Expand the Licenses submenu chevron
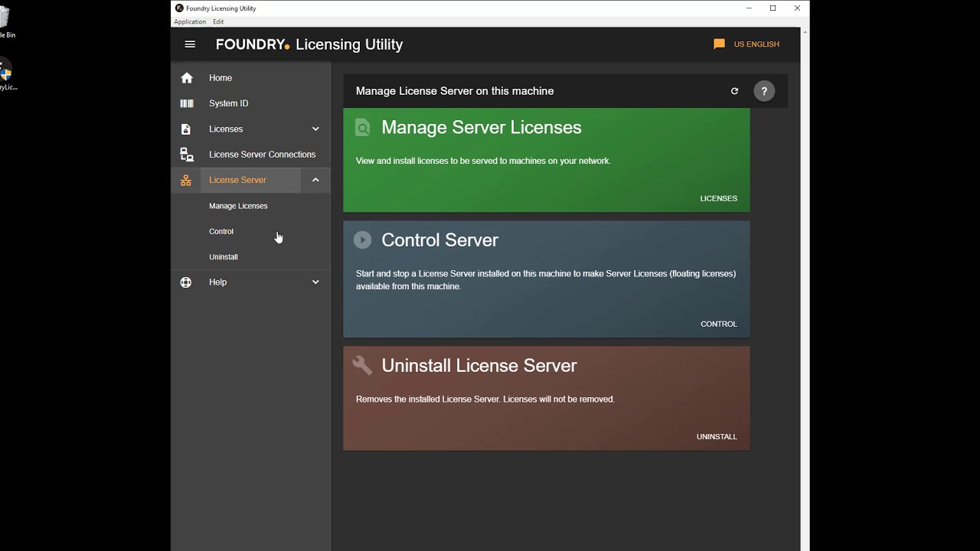Viewport: 980px width, 551px height. pyautogui.click(x=315, y=129)
